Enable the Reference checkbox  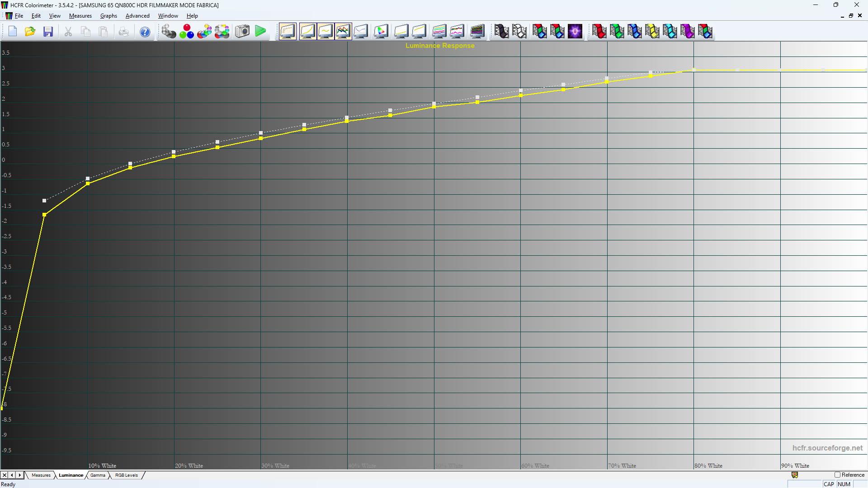pyautogui.click(x=839, y=475)
